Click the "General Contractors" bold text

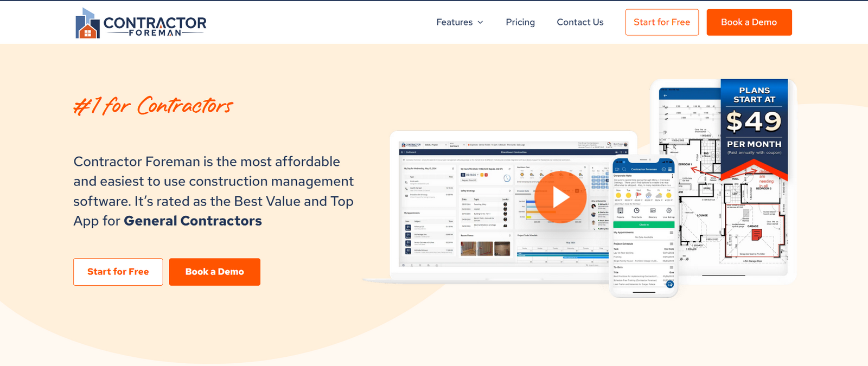tap(193, 221)
